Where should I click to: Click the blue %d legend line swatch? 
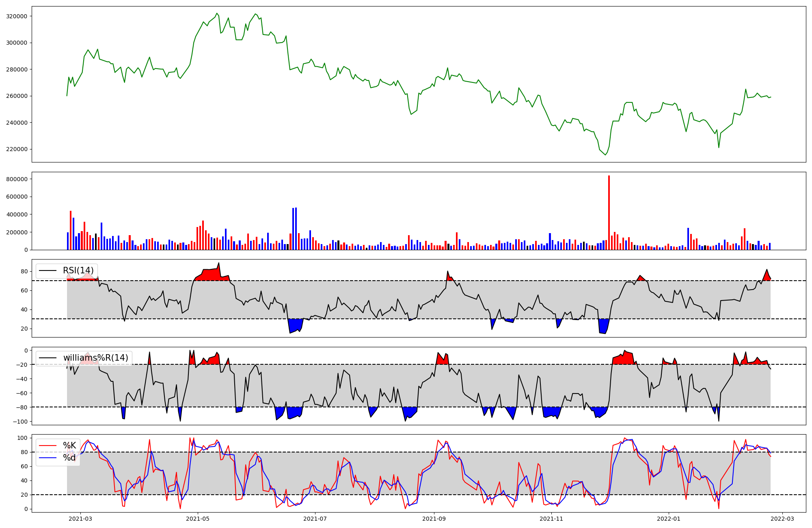click(48, 458)
